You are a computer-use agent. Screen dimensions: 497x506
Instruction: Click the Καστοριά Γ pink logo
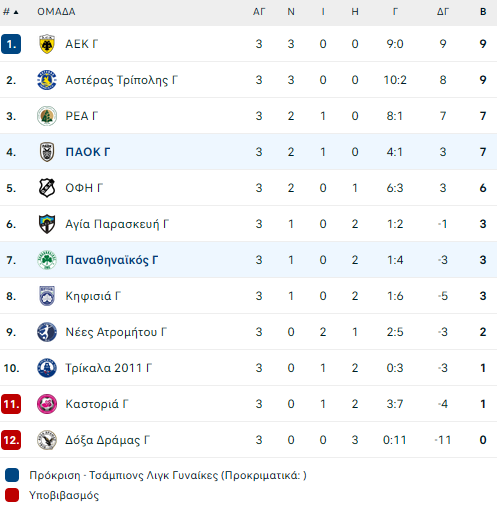47,404
